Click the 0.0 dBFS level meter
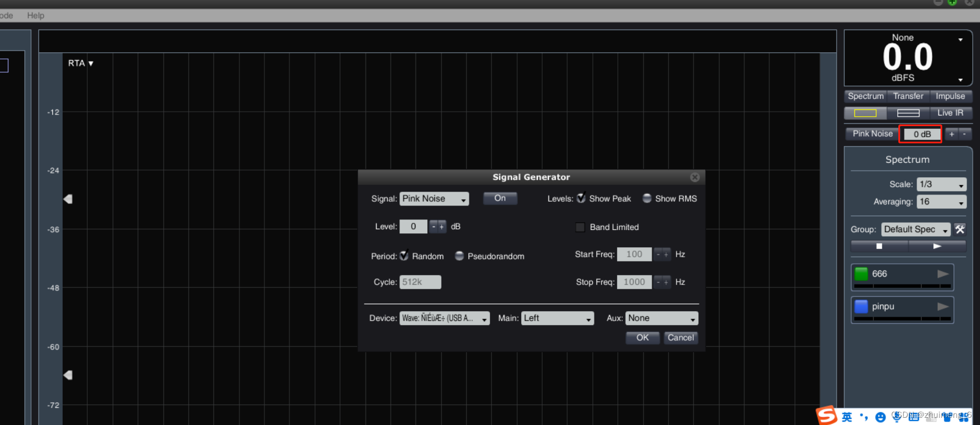The width and height of the screenshot is (980, 425). point(908,57)
